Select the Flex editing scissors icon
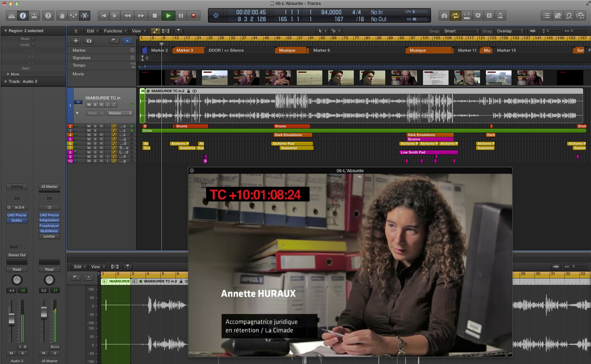 coord(85,16)
